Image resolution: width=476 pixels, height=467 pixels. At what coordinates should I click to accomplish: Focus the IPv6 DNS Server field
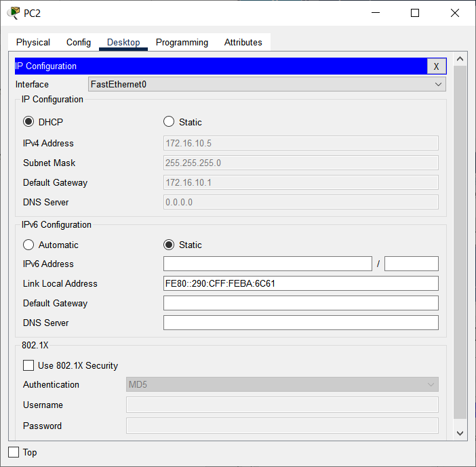point(301,323)
